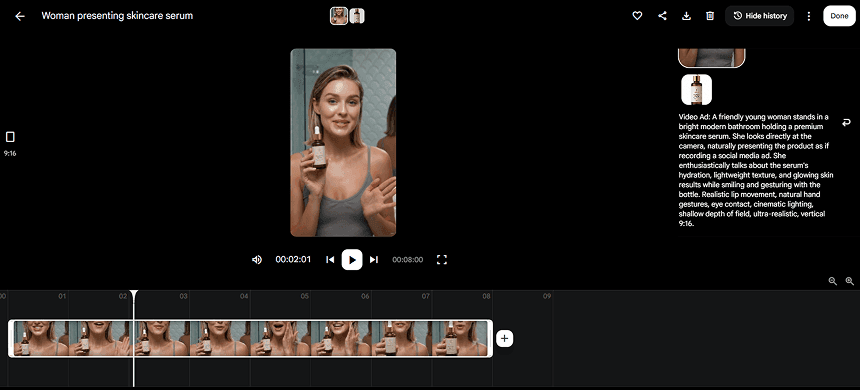Open the share icon
860x391 pixels.
662,16
